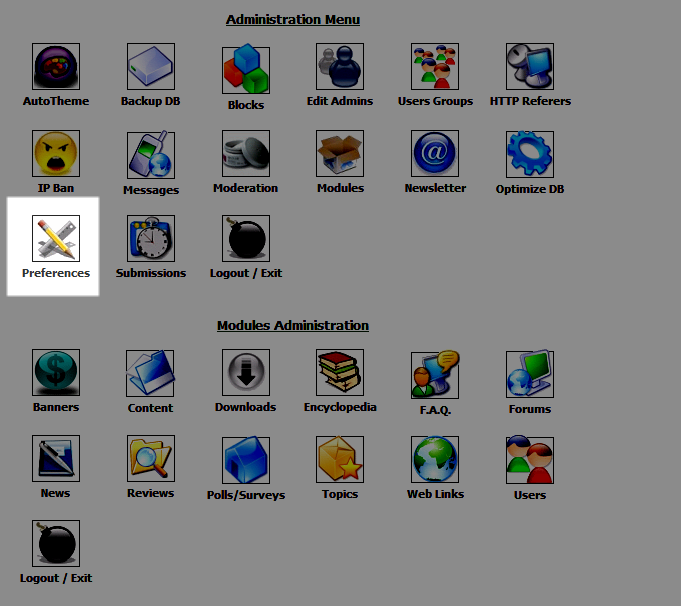Open the Blocks colored cubes icon
Viewport: 681px width, 606px height.
click(246, 69)
